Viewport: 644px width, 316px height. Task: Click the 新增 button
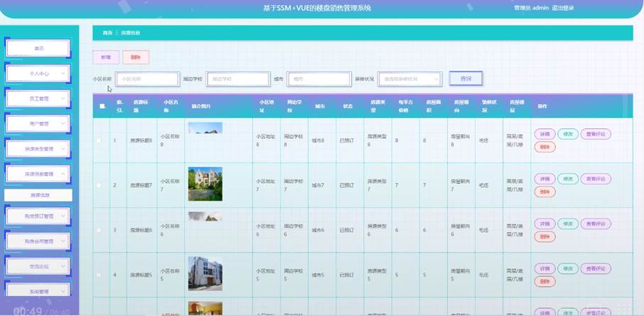[106, 58]
